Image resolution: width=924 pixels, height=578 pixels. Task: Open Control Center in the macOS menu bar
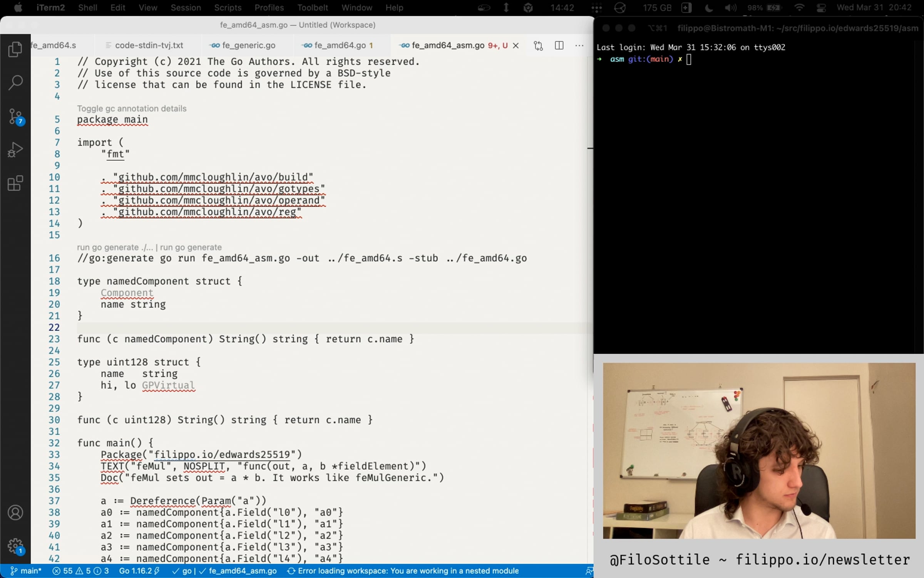tap(821, 8)
